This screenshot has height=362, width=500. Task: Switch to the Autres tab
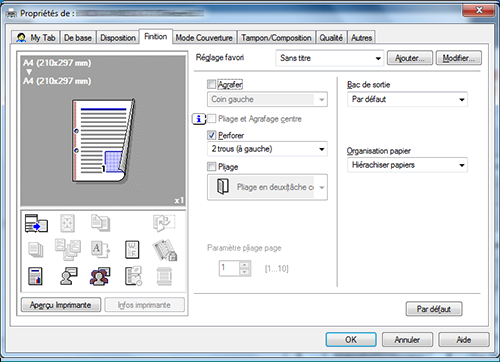pos(361,38)
